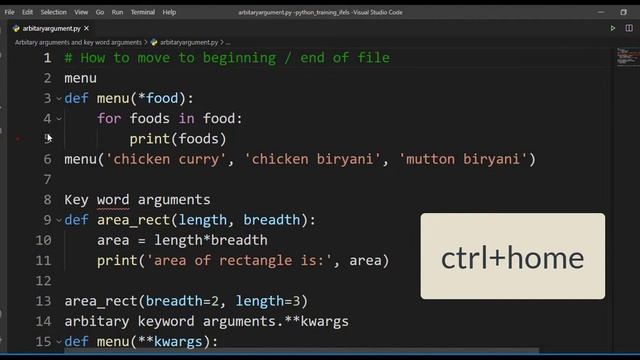The height and width of the screenshot is (360, 640).
Task: Open the Edit menu
Action: [x=27, y=12]
